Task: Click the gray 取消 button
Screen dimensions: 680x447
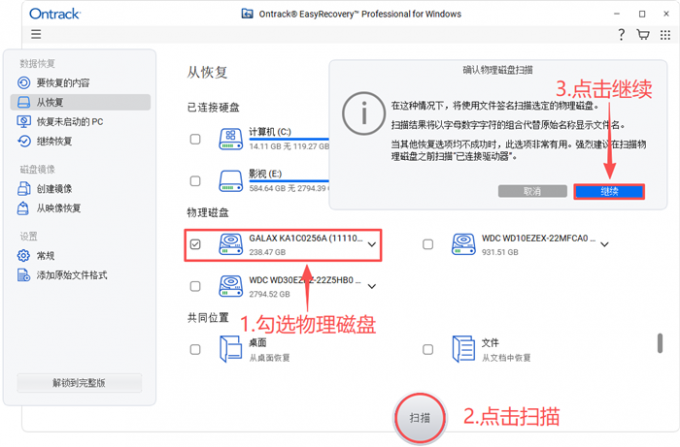Action: pyautogui.click(x=532, y=191)
